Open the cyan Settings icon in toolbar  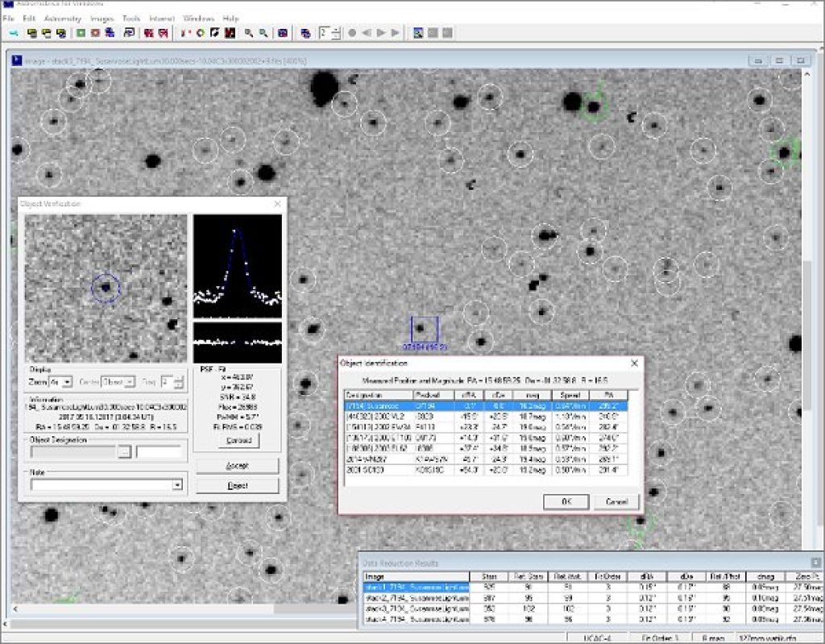coord(14,33)
